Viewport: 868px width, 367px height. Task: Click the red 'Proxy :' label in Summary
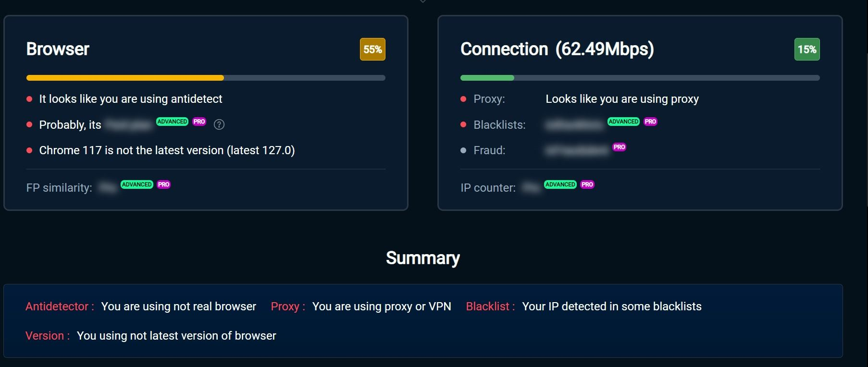(288, 306)
